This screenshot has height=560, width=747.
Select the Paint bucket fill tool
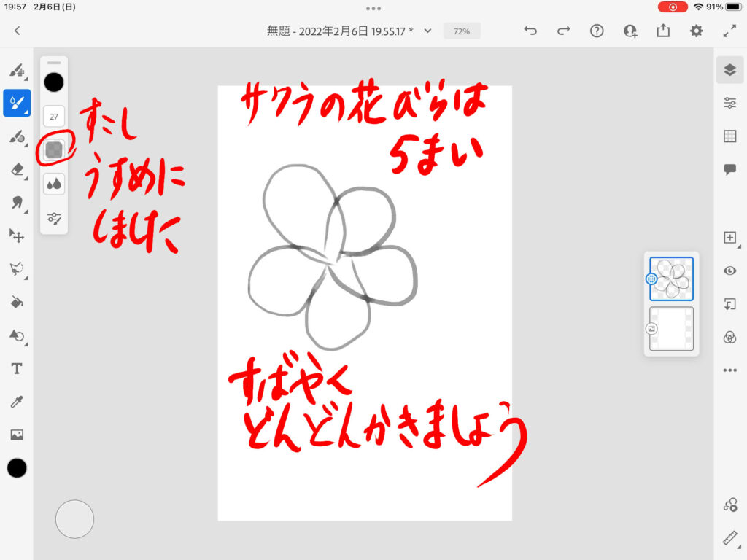coord(16,302)
